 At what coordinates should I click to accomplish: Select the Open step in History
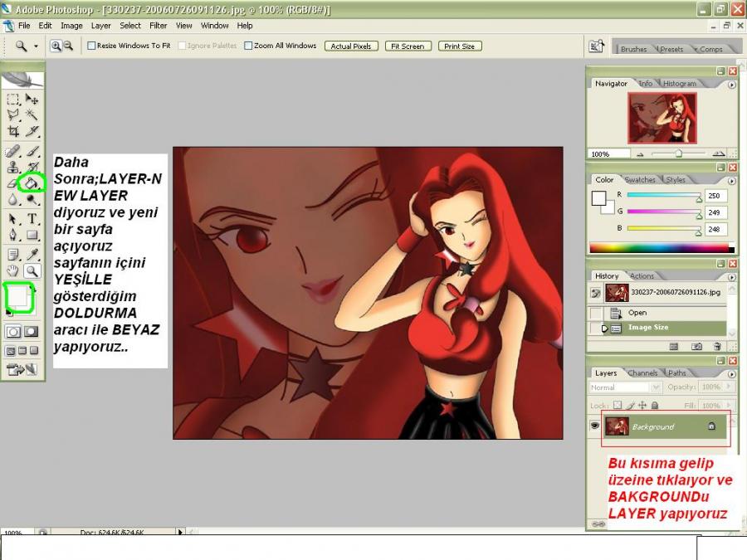[x=637, y=313]
